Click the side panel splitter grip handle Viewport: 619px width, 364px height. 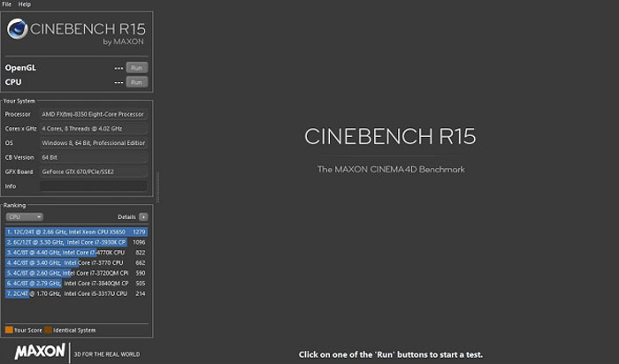click(157, 187)
